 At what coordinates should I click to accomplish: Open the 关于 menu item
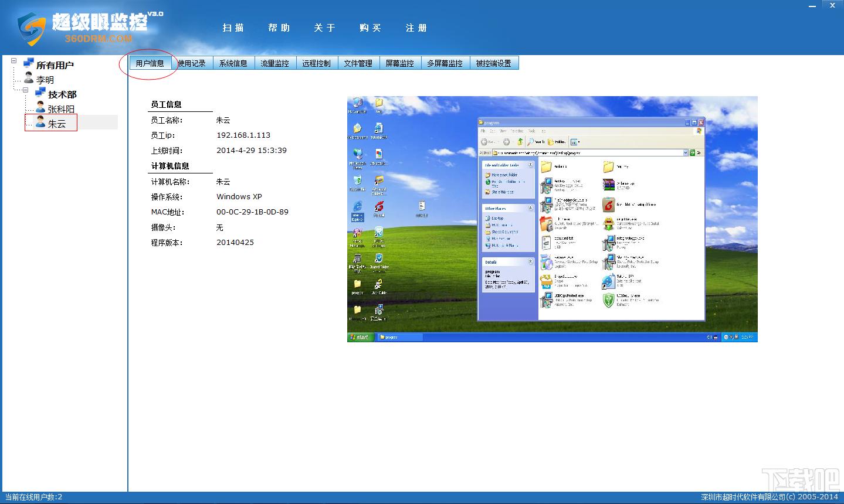325,28
